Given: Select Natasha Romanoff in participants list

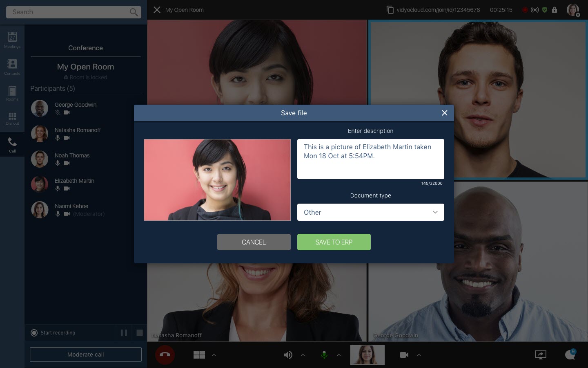Looking at the screenshot, I should pyautogui.click(x=86, y=134).
